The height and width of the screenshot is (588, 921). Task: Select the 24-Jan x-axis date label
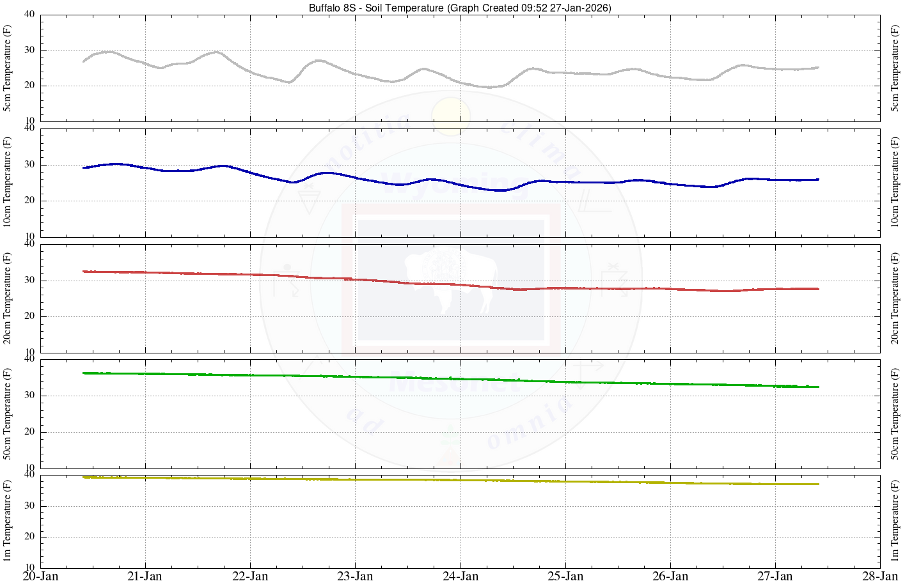(x=460, y=576)
